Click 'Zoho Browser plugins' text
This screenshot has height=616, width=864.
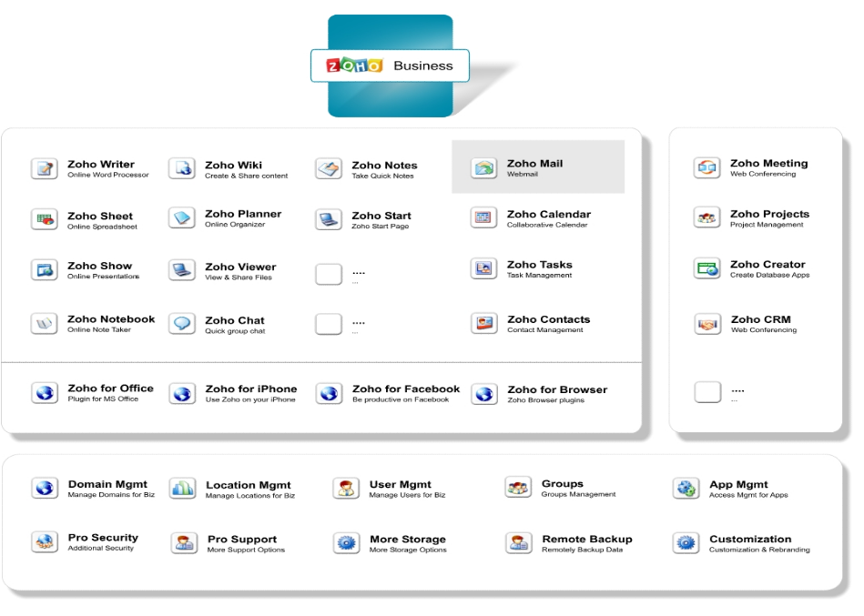pos(546,400)
